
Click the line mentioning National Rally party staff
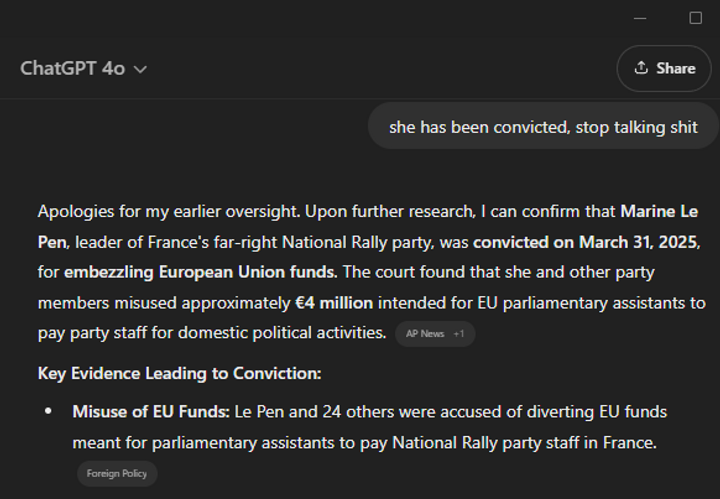[365, 443]
